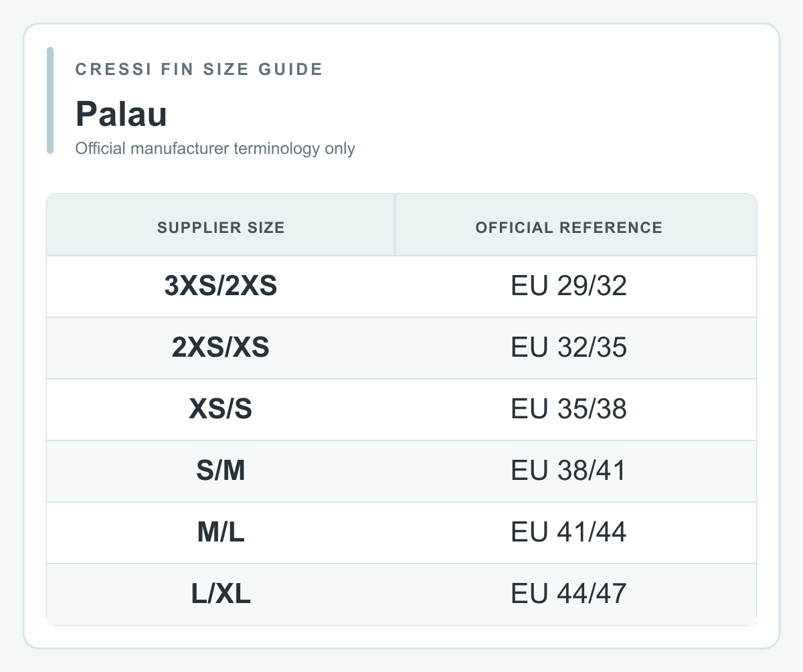Select the 'Palau' title text
The width and height of the screenshot is (803, 672).
(121, 114)
